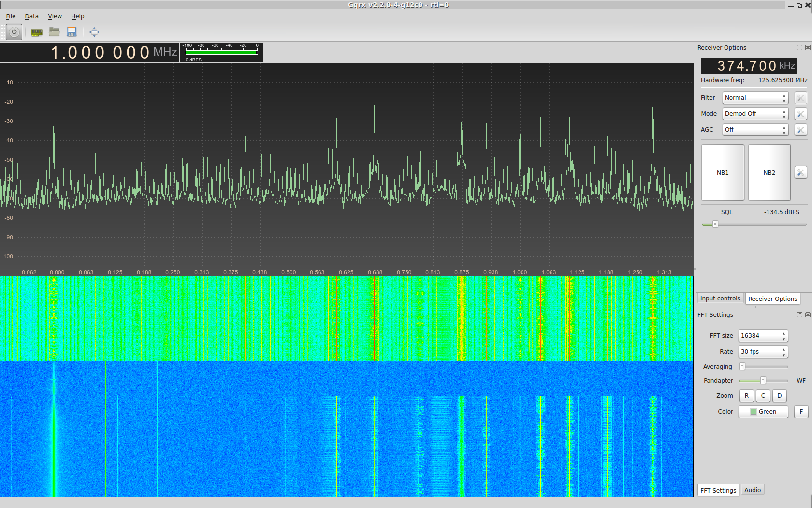Click the full screen arrows icon
Image resolution: width=812 pixels, height=508 pixels.
click(x=94, y=32)
